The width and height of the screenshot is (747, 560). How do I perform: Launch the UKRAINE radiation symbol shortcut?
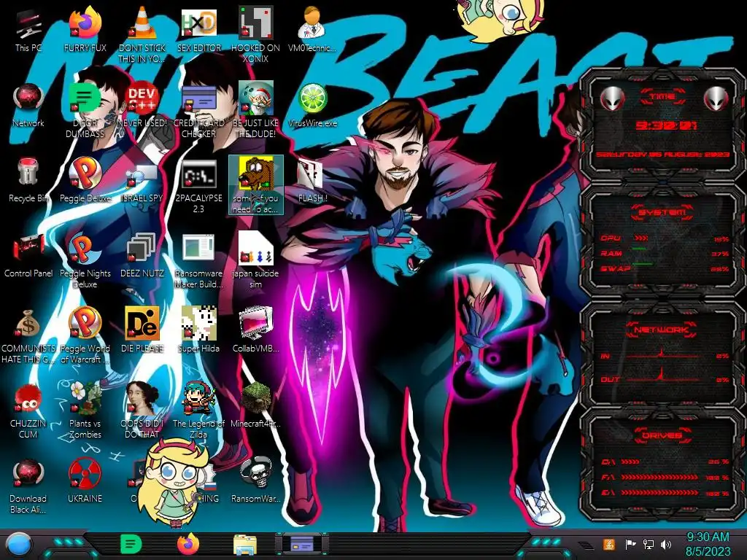click(x=85, y=481)
